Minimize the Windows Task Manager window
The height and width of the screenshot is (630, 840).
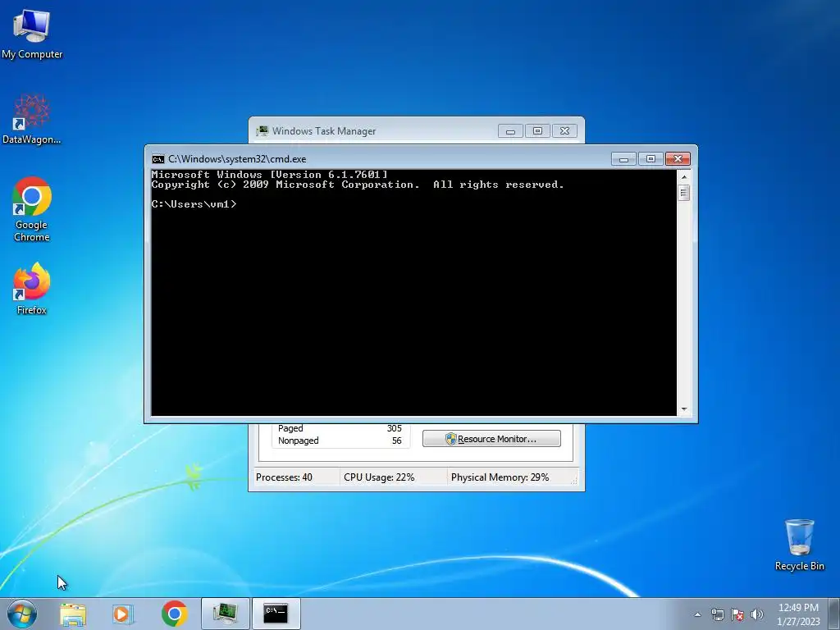click(510, 131)
